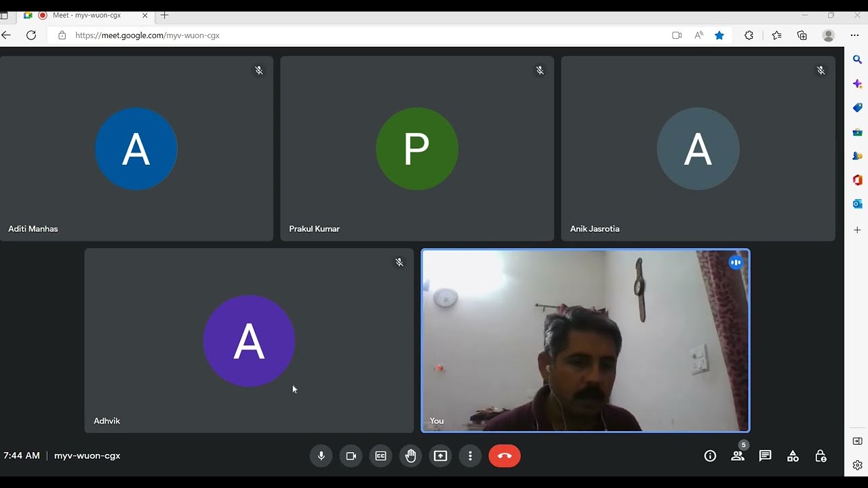
Task: Click the browser back arrow
Action: (6, 35)
